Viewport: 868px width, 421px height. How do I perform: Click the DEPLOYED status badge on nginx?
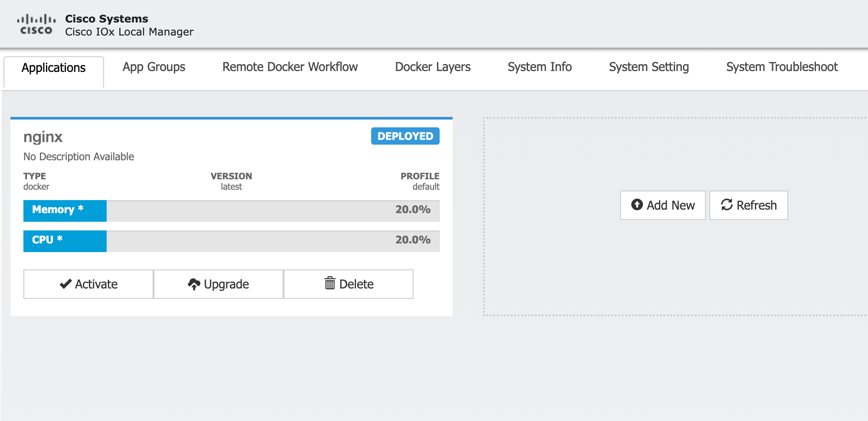[x=405, y=136]
